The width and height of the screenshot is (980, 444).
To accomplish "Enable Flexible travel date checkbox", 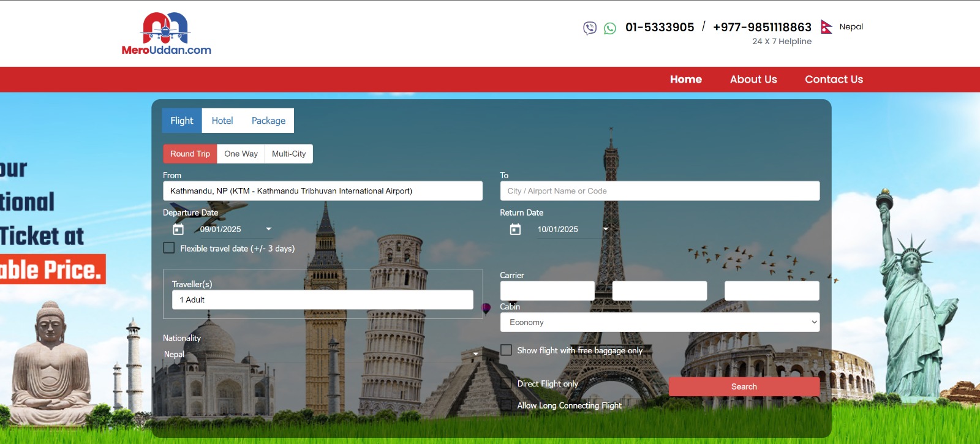I will point(169,248).
